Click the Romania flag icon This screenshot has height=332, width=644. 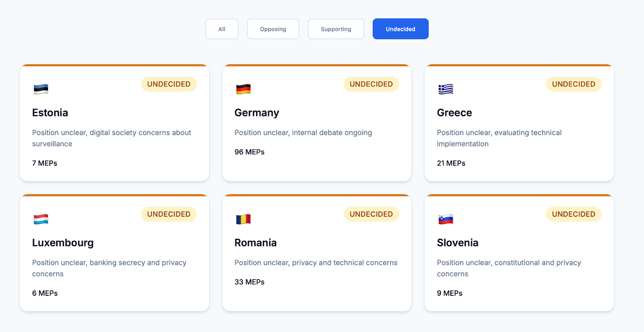pos(244,219)
